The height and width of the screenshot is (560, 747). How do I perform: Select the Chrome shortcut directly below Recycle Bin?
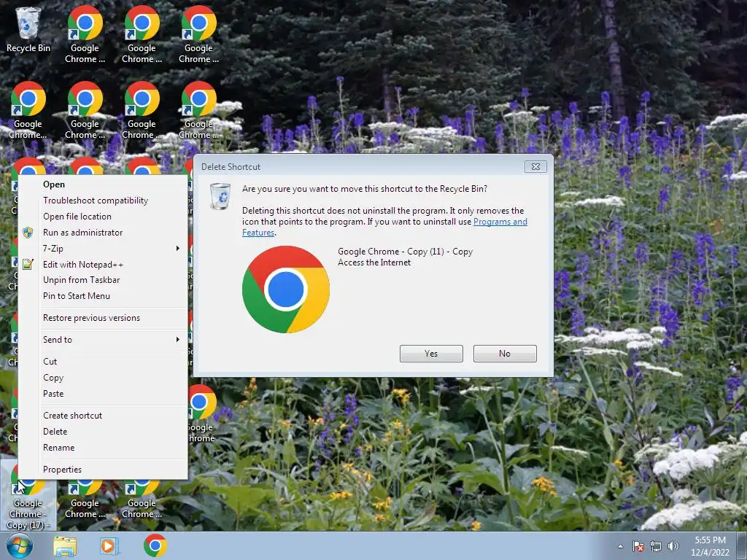(28, 111)
